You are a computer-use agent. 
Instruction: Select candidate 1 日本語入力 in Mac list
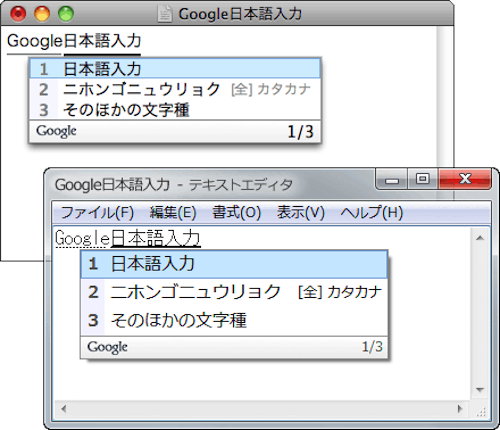[x=175, y=69]
